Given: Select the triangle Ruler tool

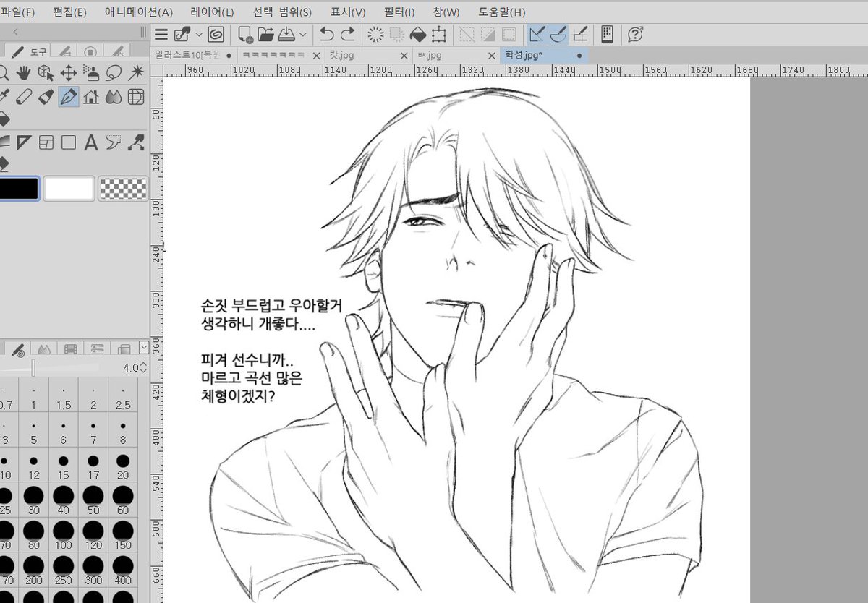Looking at the screenshot, I should pyautogui.click(x=24, y=142).
